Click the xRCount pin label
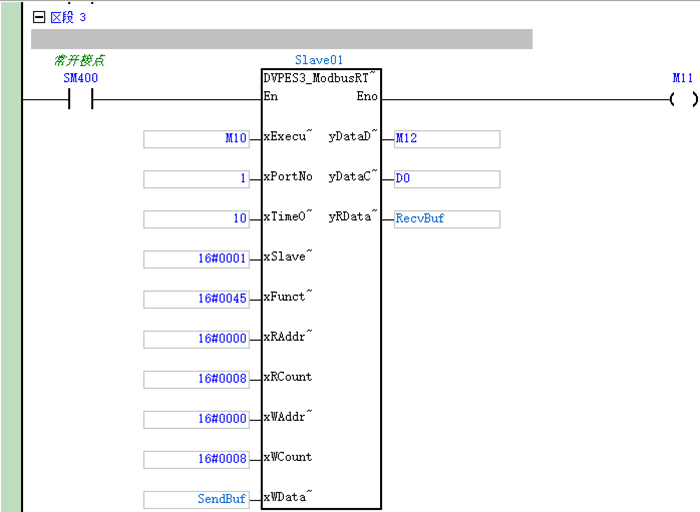The height and width of the screenshot is (512, 700). tap(288, 377)
